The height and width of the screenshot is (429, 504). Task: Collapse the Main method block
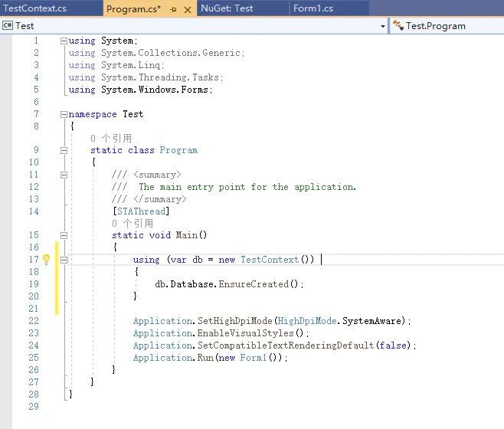coord(64,235)
